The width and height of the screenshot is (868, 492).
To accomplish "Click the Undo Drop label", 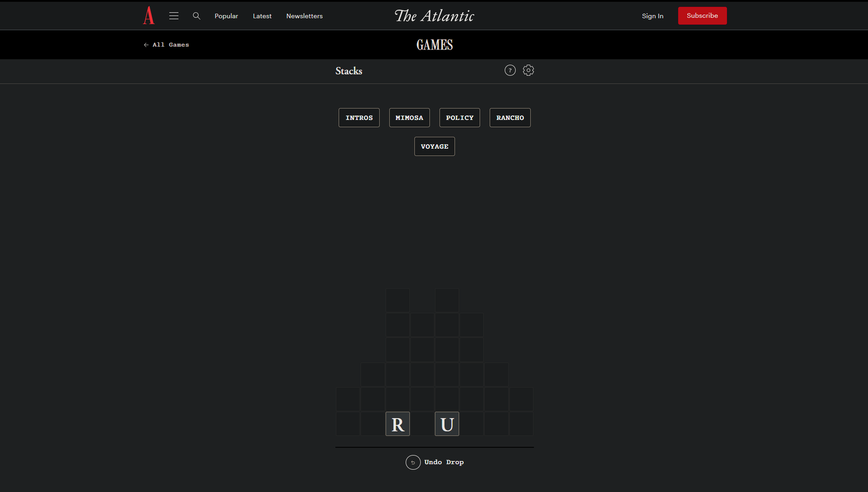I will pyautogui.click(x=444, y=462).
